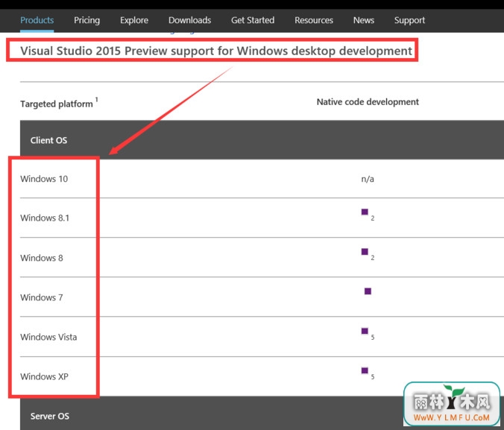This screenshot has height=430, width=504.
Task: Click the purple support marker for Windows XP
Action: [365, 370]
